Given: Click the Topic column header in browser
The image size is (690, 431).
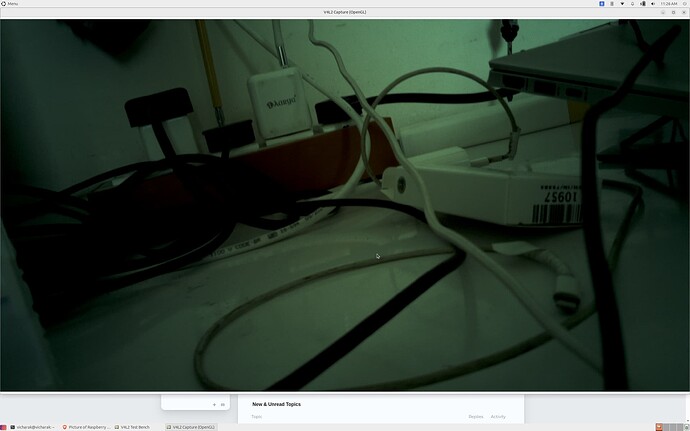Looking at the screenshot, I should click(256, 416).
